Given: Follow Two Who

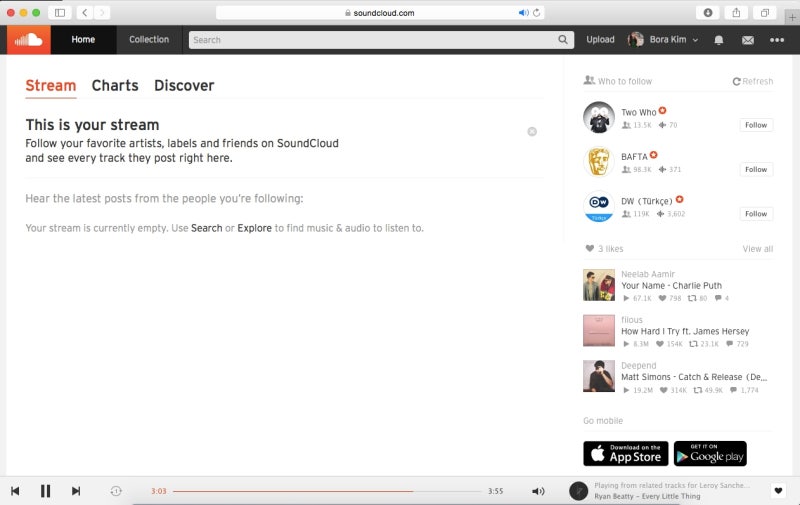Looking at the screenshot, I should [x=756, y=125].
